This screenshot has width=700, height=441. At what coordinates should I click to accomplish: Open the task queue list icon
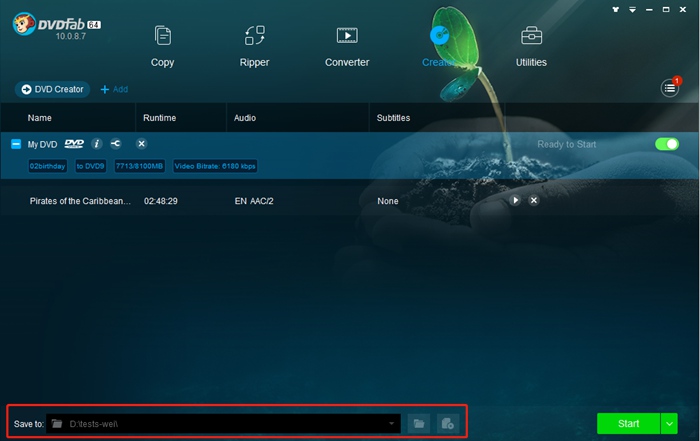[x=670, y=88]
